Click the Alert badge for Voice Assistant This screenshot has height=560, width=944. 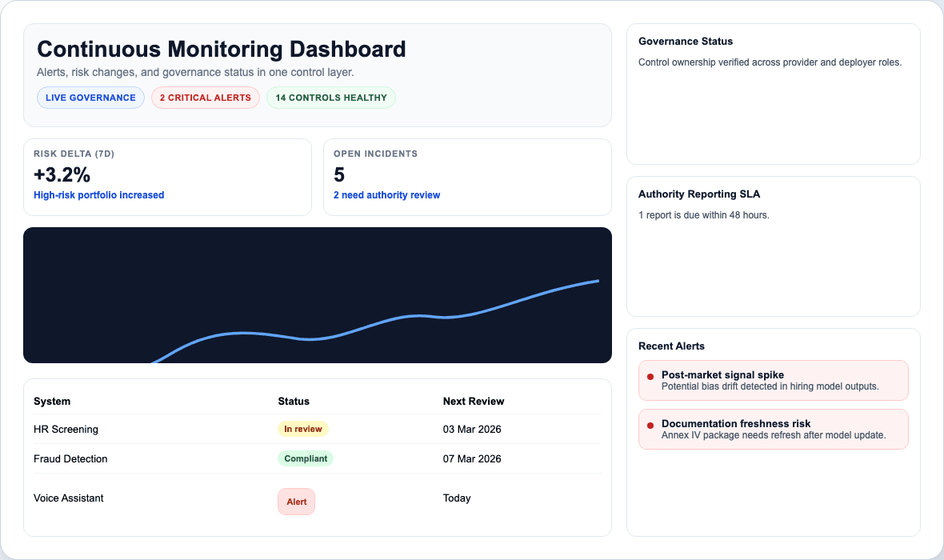pyautogui.click(x=296, y=501)
